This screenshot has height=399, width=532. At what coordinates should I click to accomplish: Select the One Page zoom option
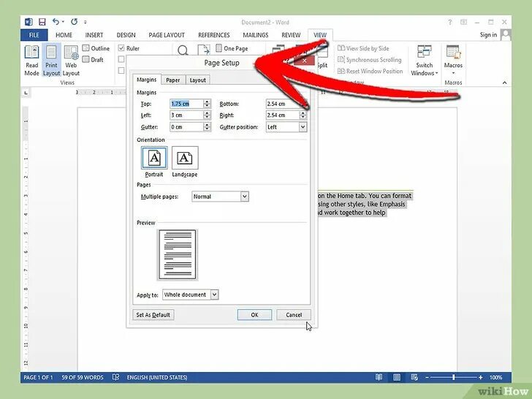pos(232,48)
